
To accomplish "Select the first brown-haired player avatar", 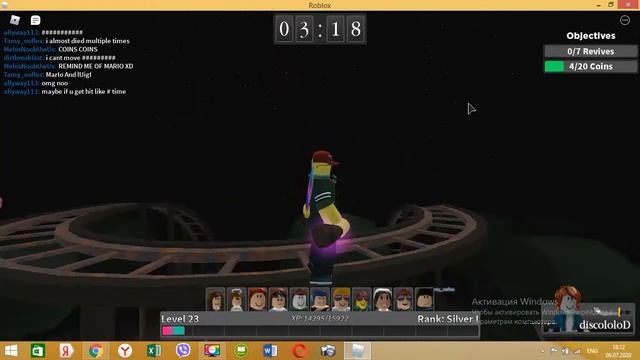I will (x=216, y=299).
